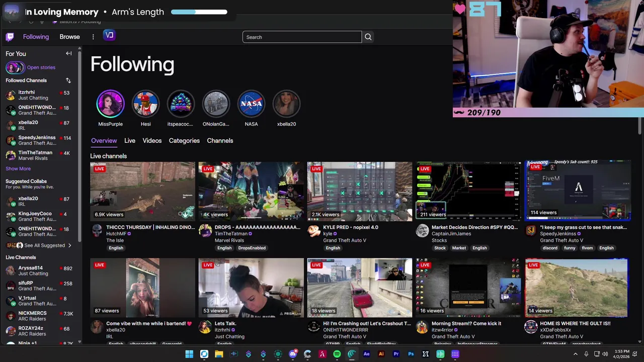Open the three-dot more menu in the top nav

pyautogui.click(x=93, y=37)
